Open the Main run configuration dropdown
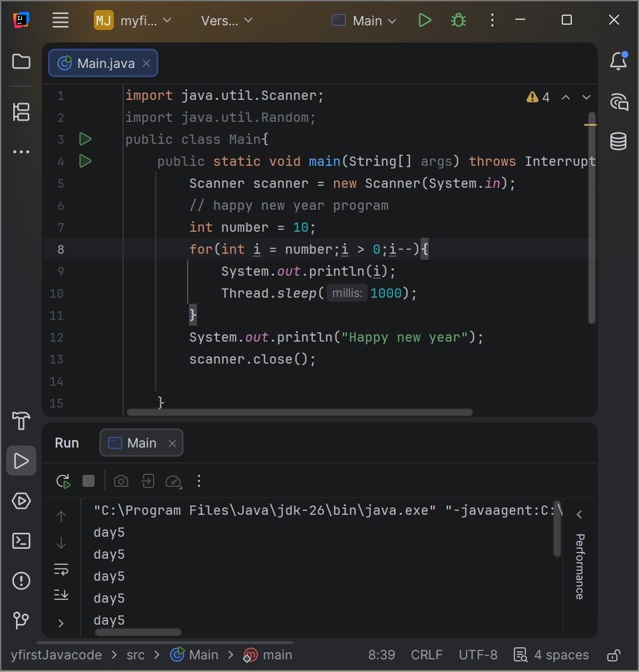The height and width of the screenshot is (672, 639). [x=365, y=21]
